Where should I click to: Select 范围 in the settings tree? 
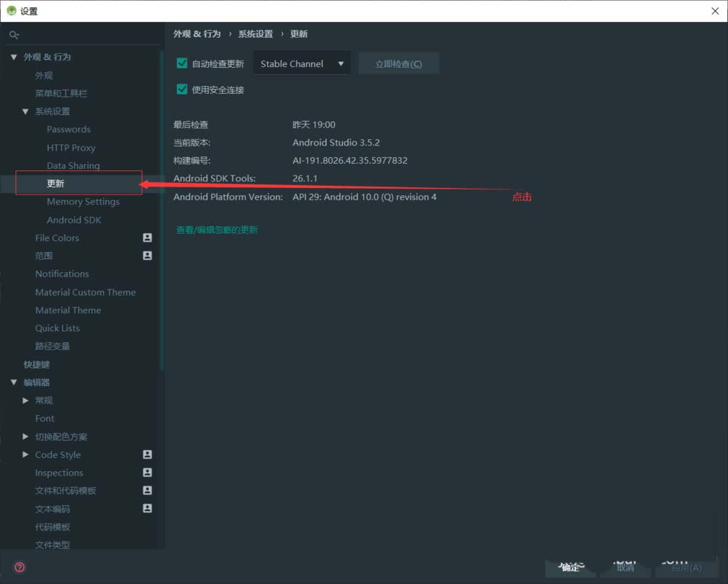pos(44,256)
